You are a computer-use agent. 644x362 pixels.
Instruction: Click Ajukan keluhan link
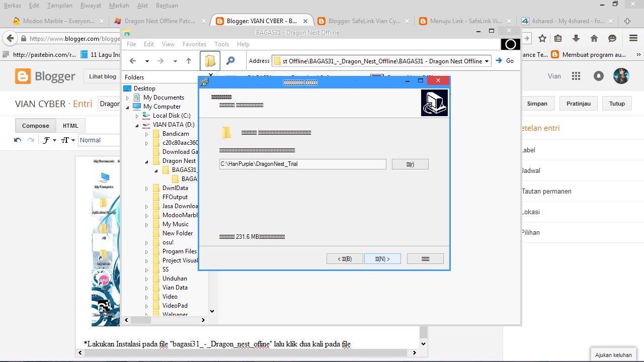613,354
